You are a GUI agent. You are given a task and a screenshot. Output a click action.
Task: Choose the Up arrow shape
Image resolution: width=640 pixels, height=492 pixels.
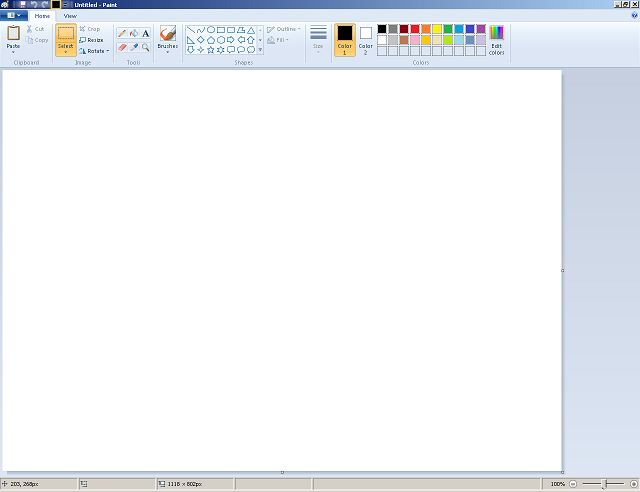pos(251,40)
